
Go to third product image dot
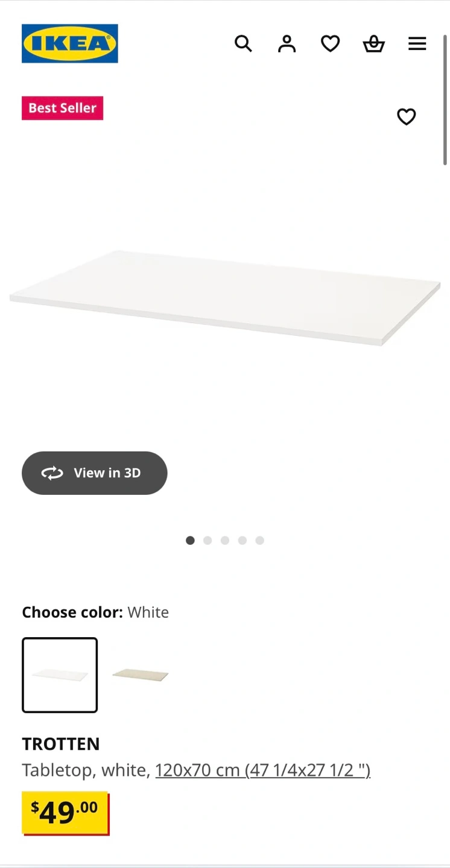225,541
